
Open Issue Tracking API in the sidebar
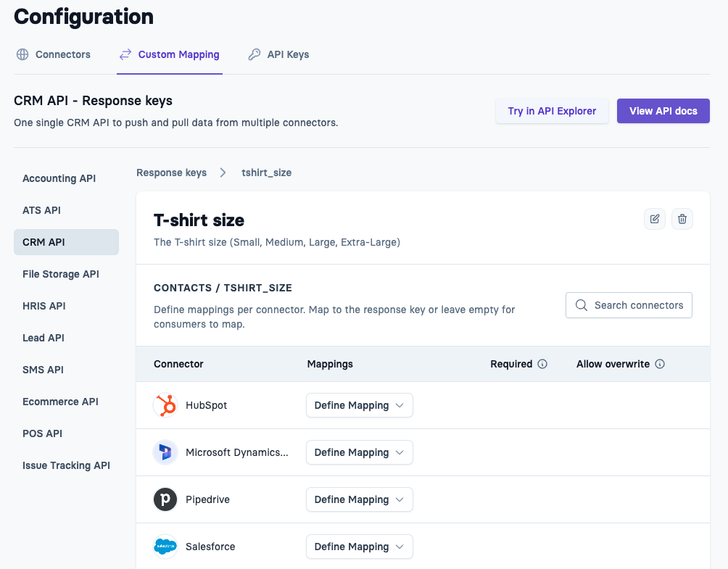click(67, 465)
